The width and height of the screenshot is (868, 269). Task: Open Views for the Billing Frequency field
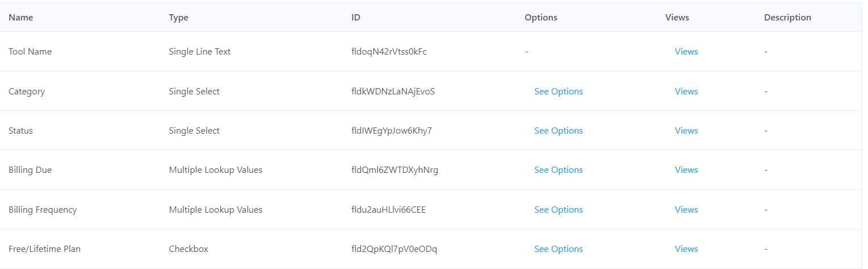coord(686,210)
